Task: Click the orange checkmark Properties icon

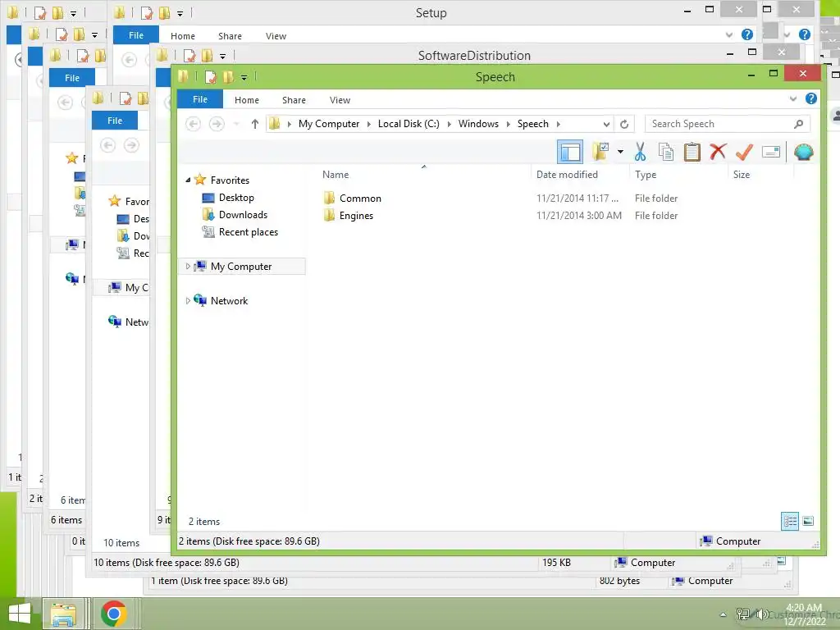Action: 744,152
